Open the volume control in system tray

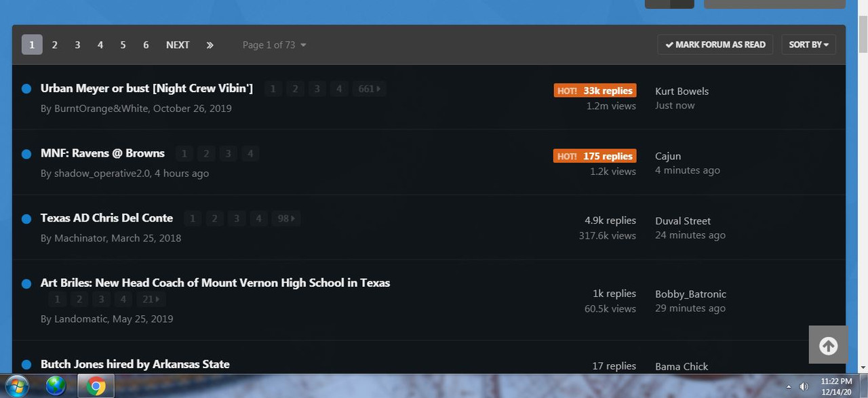click(x=804, y=386)
